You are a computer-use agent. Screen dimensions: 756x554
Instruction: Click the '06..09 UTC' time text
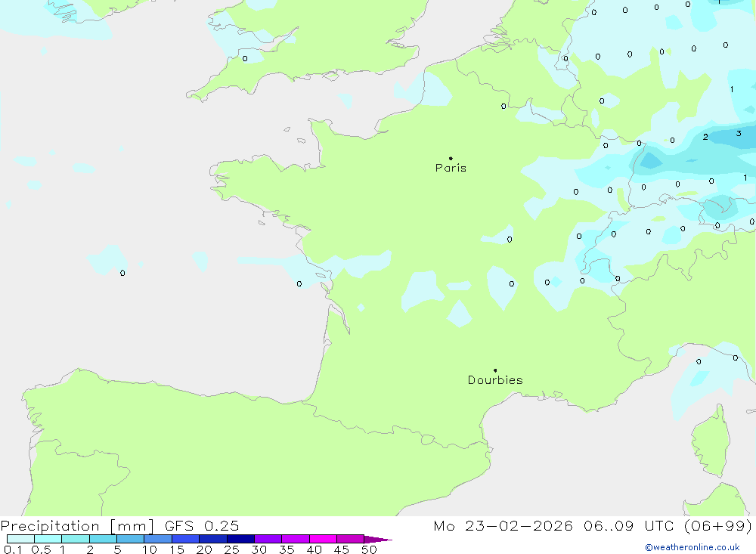[x=628, y=526]
